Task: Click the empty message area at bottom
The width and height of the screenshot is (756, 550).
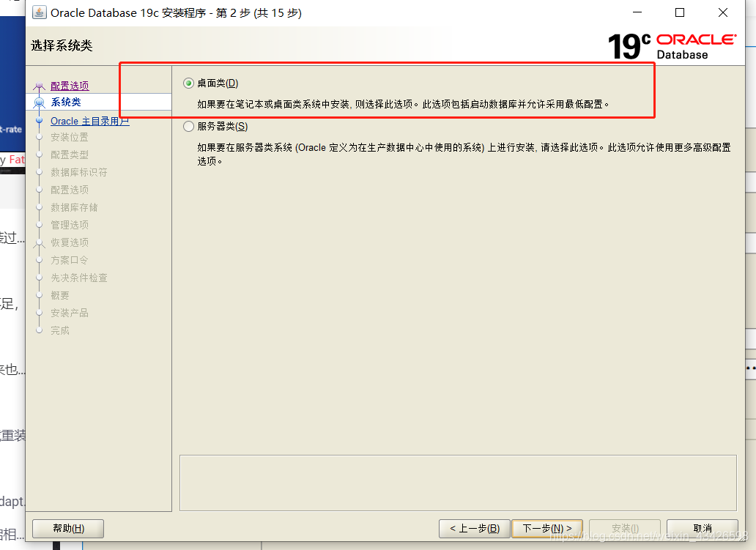Action: pos(458,483)
